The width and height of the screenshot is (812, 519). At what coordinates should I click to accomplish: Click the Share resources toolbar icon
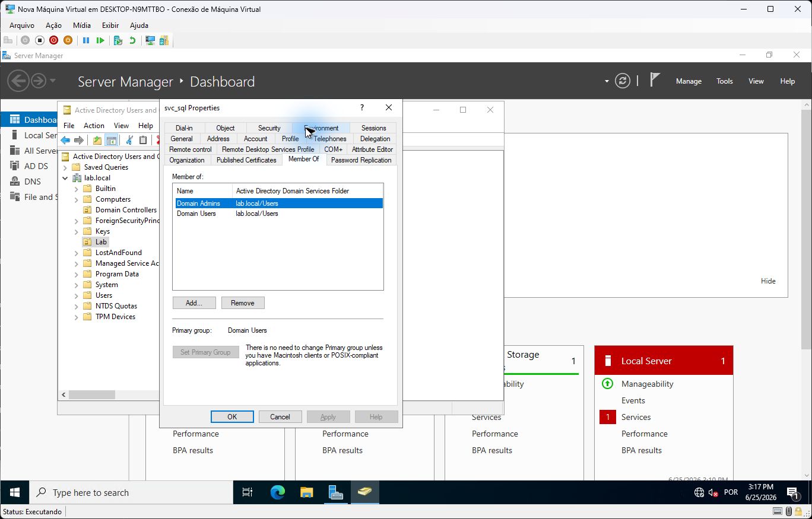coord(164,40)
